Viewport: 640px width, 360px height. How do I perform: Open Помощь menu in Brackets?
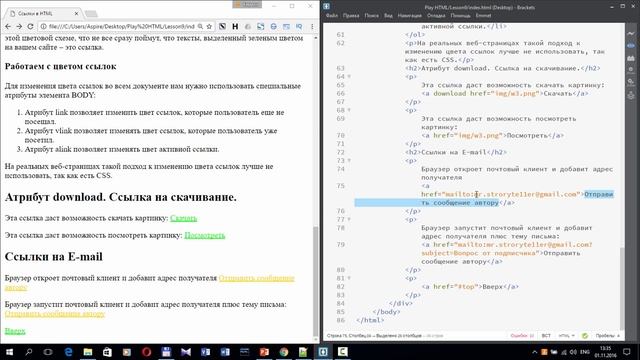[x=460, y=16]
